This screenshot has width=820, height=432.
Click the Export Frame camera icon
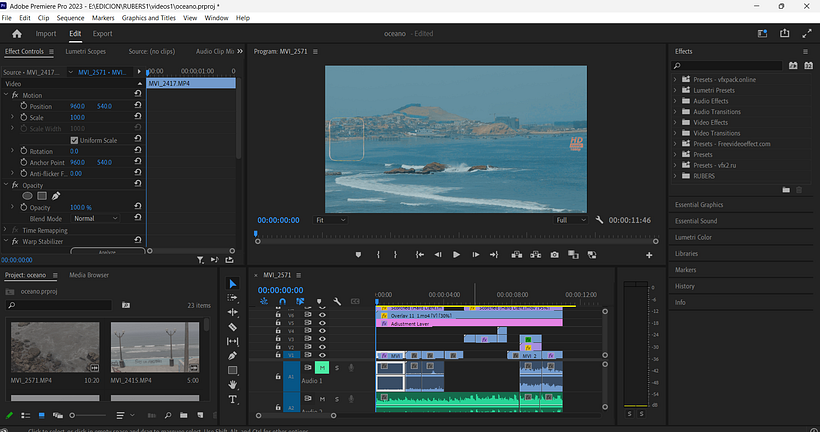pyautogui.click(x=554, y=255)
